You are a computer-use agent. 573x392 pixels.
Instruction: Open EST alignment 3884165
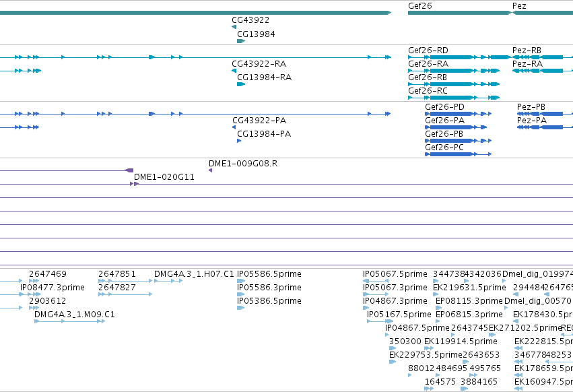[x=464, y=389]
